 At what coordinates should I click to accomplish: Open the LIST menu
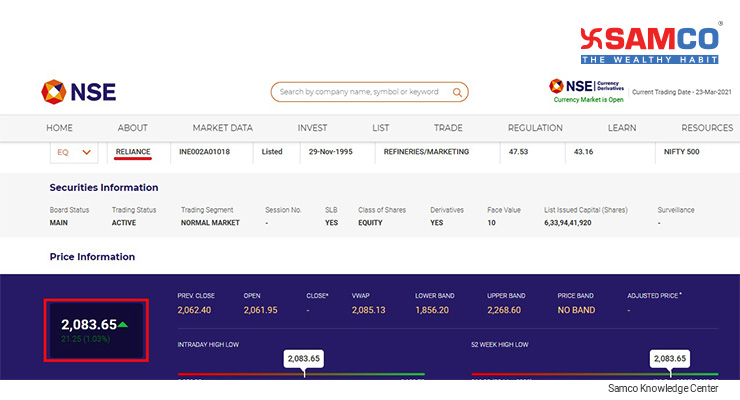click(380, 128)
